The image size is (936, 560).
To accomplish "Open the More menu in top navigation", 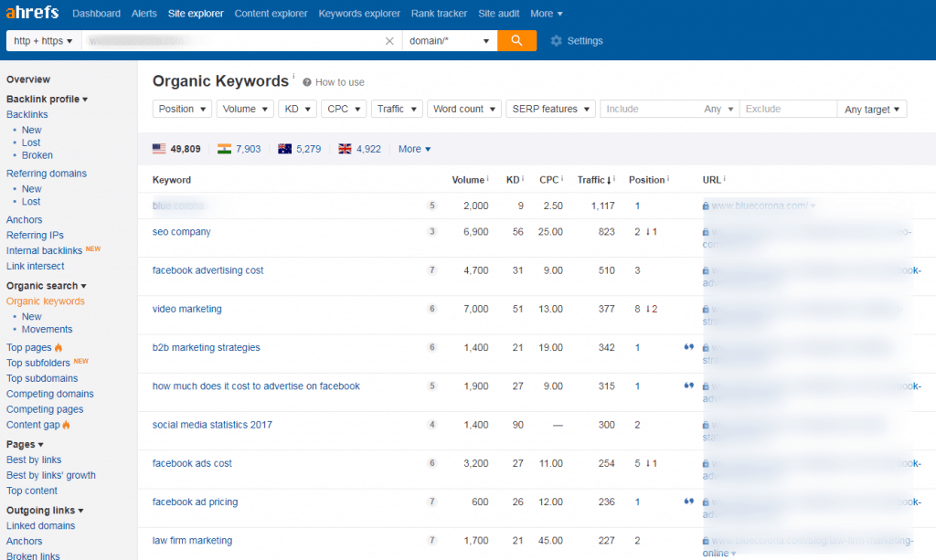I will point(547,13).
